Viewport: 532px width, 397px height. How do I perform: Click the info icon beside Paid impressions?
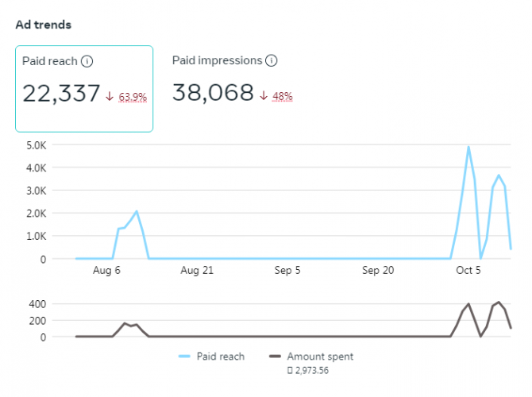click(272, 60)
